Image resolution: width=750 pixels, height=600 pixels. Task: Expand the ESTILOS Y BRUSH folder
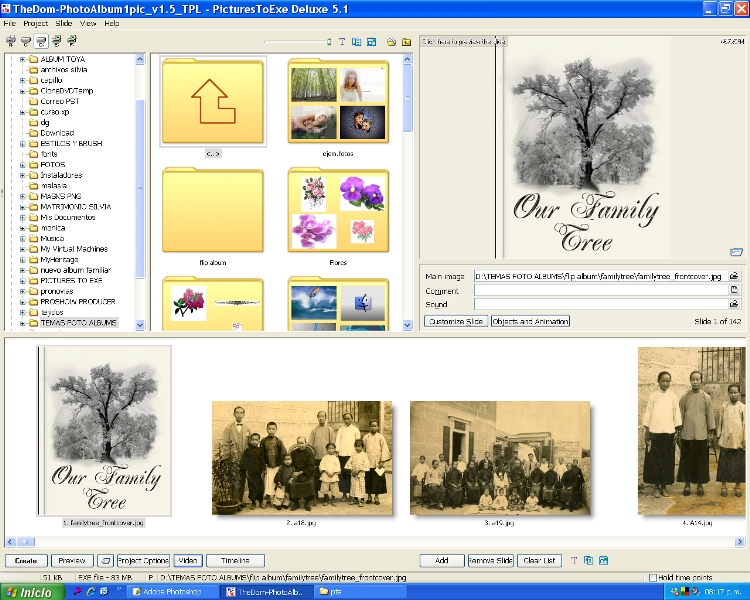point(22,144)
